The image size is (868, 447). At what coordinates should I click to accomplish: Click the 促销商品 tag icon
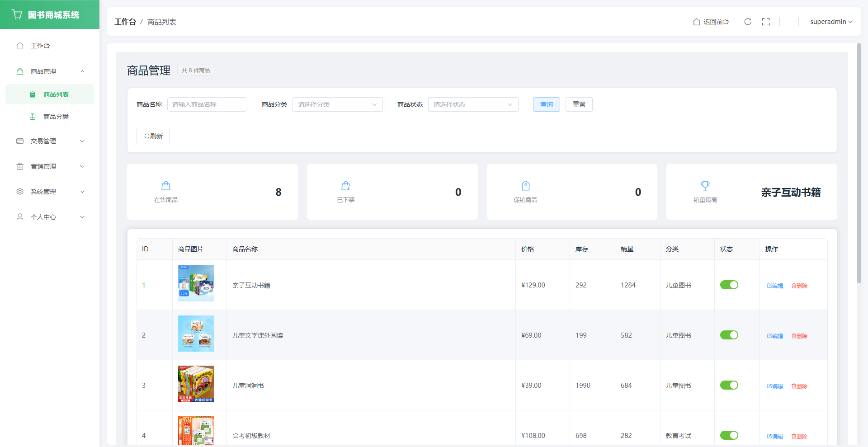click(525, 186)
